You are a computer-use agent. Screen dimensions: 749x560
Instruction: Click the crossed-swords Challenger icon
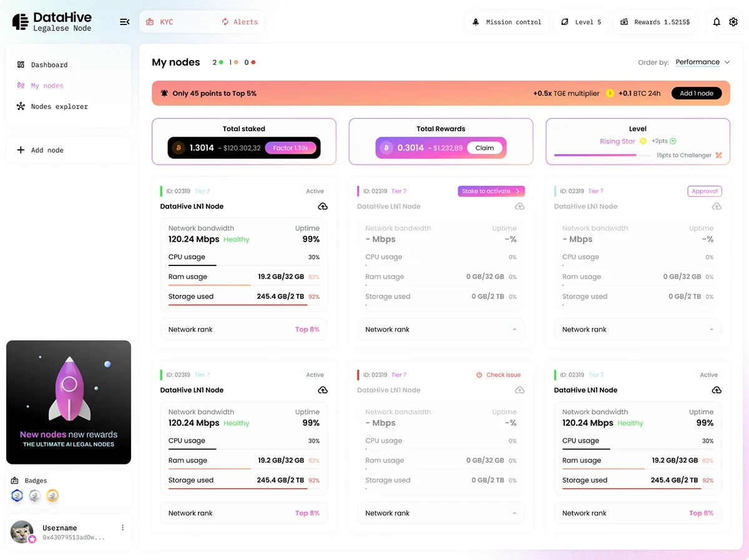[x=718, y=155]
